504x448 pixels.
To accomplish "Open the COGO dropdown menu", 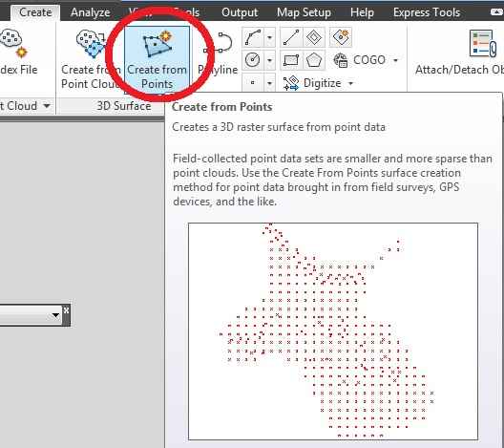I will point(367,60).
